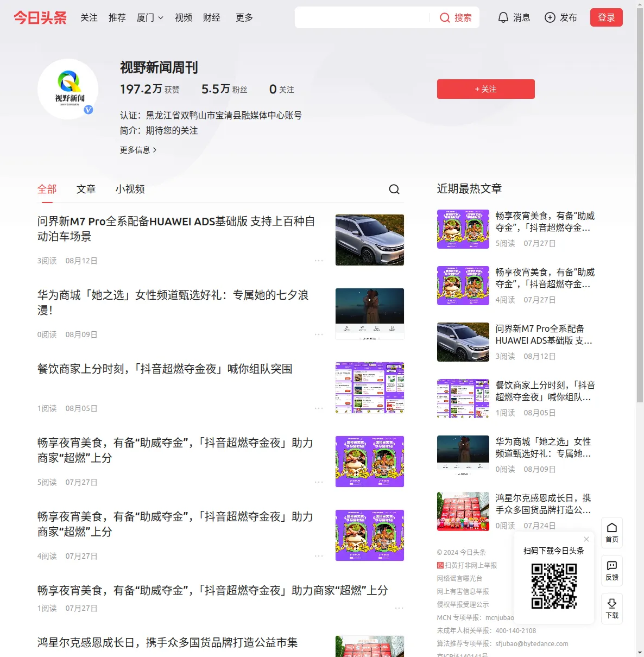Go to the 推荐 navigation item
The image size is (644, 657).
(117, 17)
